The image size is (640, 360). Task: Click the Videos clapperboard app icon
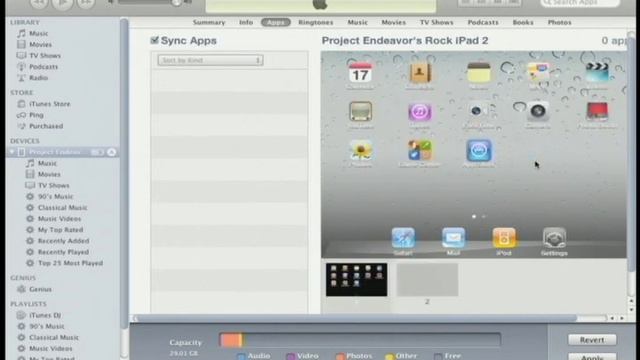pyautogui.click(x=597, y=73)
